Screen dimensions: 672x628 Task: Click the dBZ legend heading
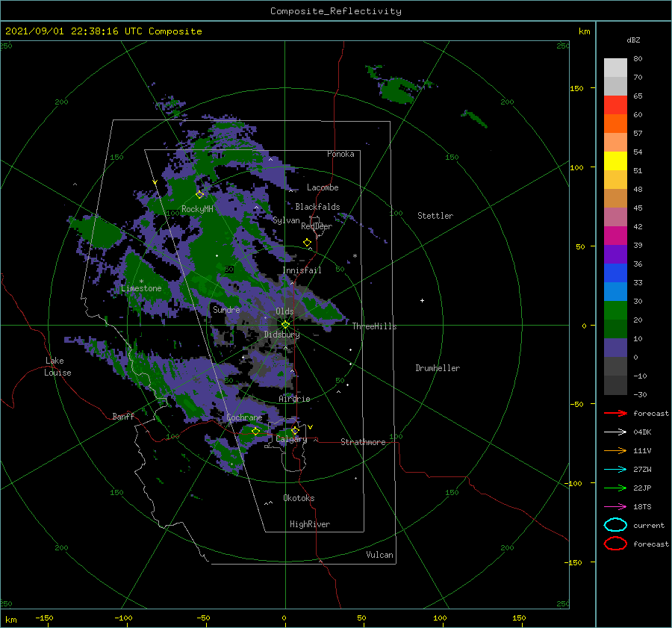click(633, 40)
